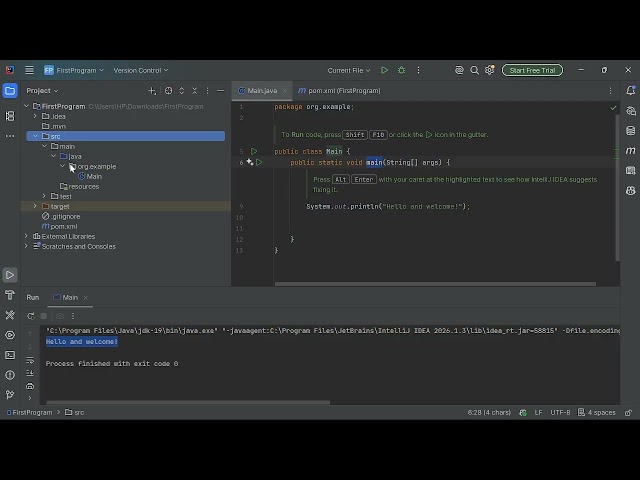Select the Main class in project tree
The image size is (640, 480).
[x=90, y=176]
